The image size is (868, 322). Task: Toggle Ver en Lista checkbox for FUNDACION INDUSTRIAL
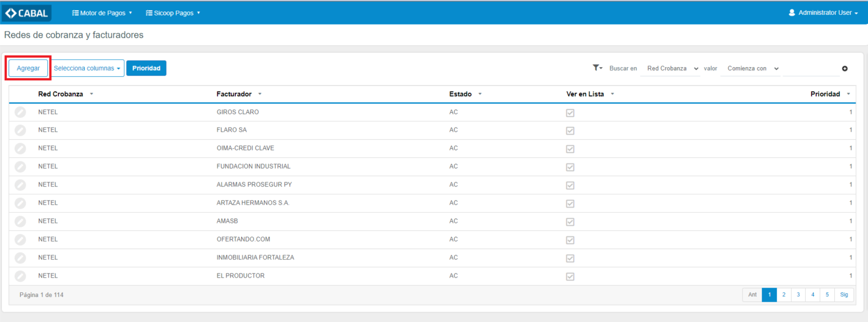pyautogui.click(x=570, y=168)
